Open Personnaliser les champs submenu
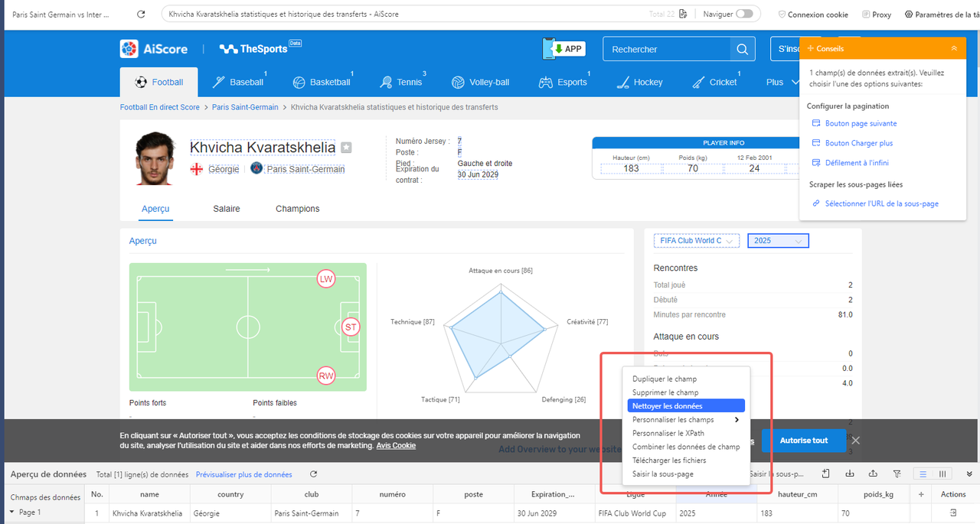The height and width of the screenshot is (524, 980). (x=686, y=420)
